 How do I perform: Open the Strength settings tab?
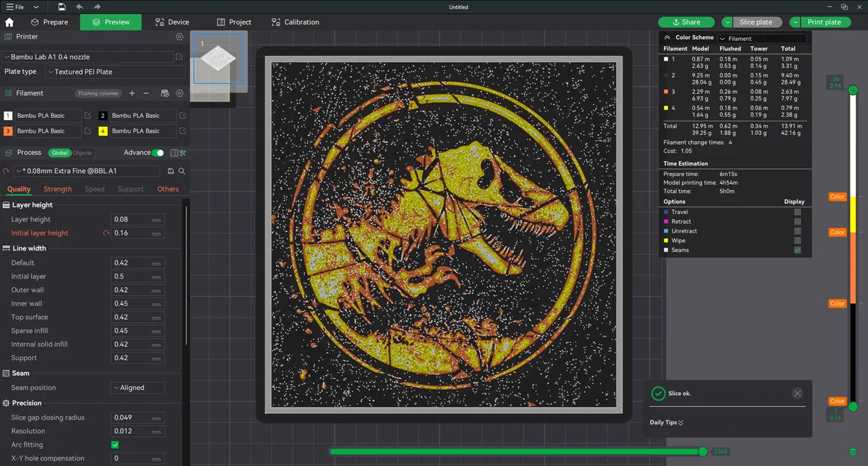[57, 189]
